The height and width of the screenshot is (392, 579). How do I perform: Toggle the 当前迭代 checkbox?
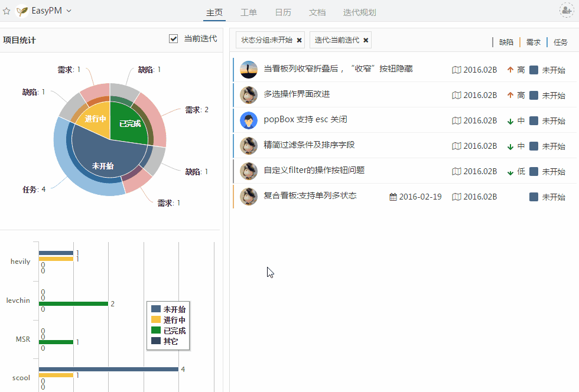[173, 39]
